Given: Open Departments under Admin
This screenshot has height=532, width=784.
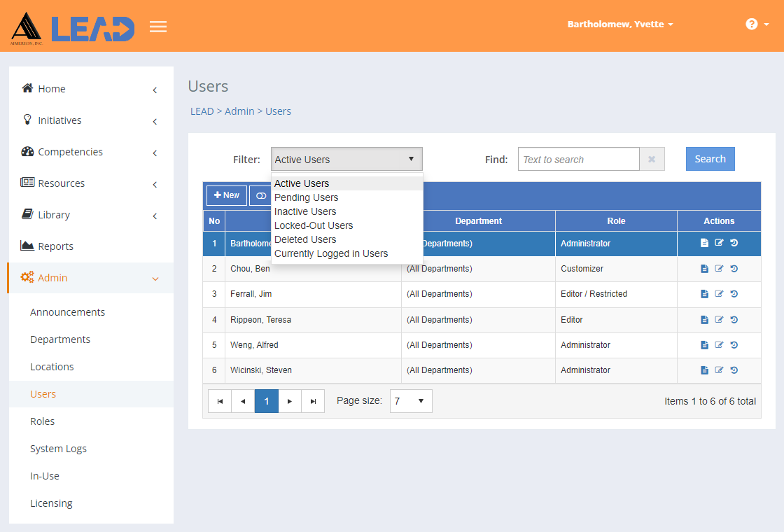Looking at the screenshot, I should (60, 339).
